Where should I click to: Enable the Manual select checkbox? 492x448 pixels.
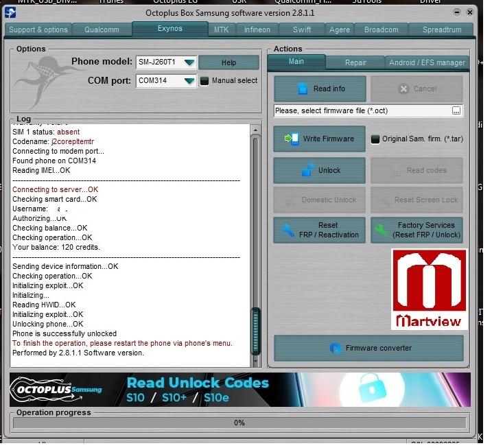[x=206, y=82]
